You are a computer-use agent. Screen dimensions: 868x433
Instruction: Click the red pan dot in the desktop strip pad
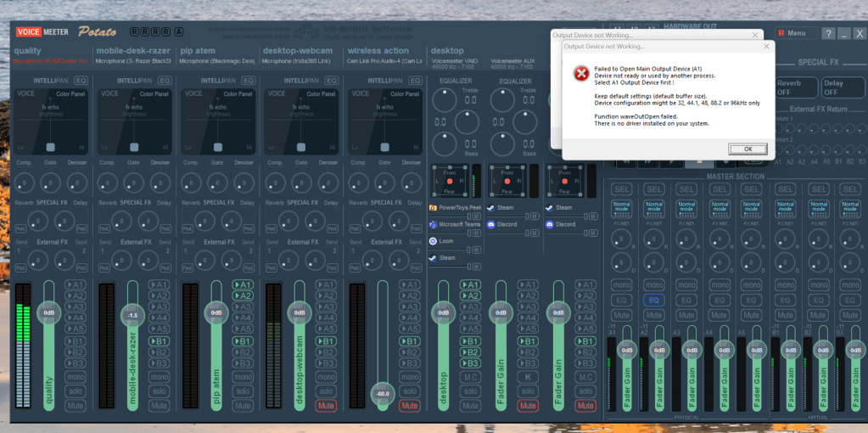coord(450,182)
